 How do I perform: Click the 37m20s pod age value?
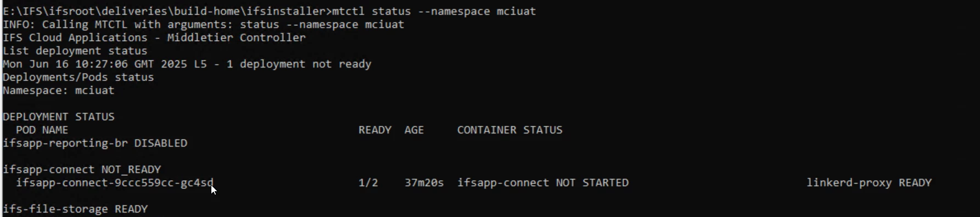pyautogui.click(x=424, y=182)
